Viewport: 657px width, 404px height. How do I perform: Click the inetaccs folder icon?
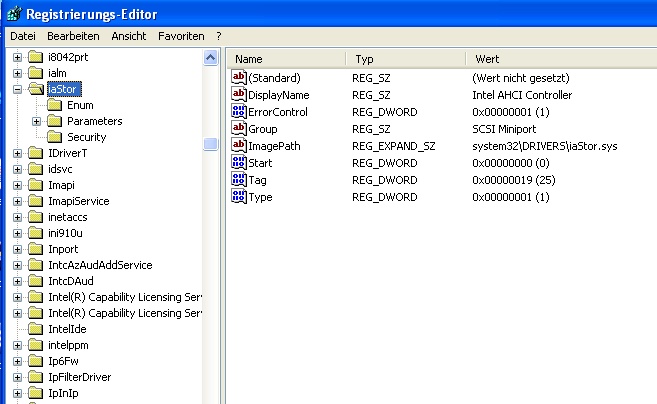[36, 217]
